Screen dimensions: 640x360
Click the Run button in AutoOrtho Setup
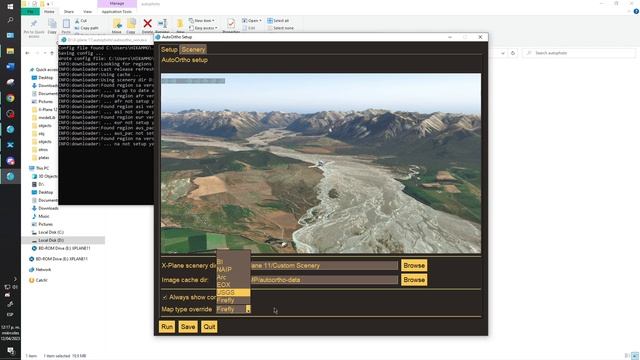(167, 327)
